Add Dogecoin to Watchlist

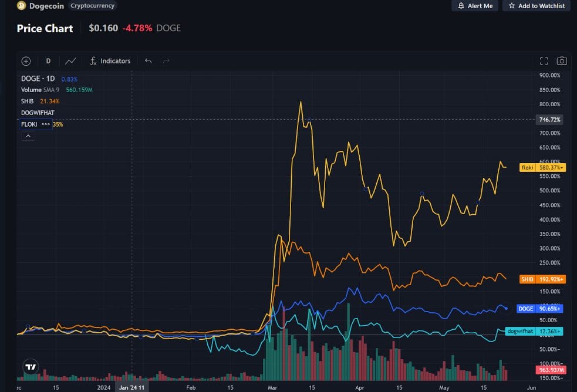[536, 6]
